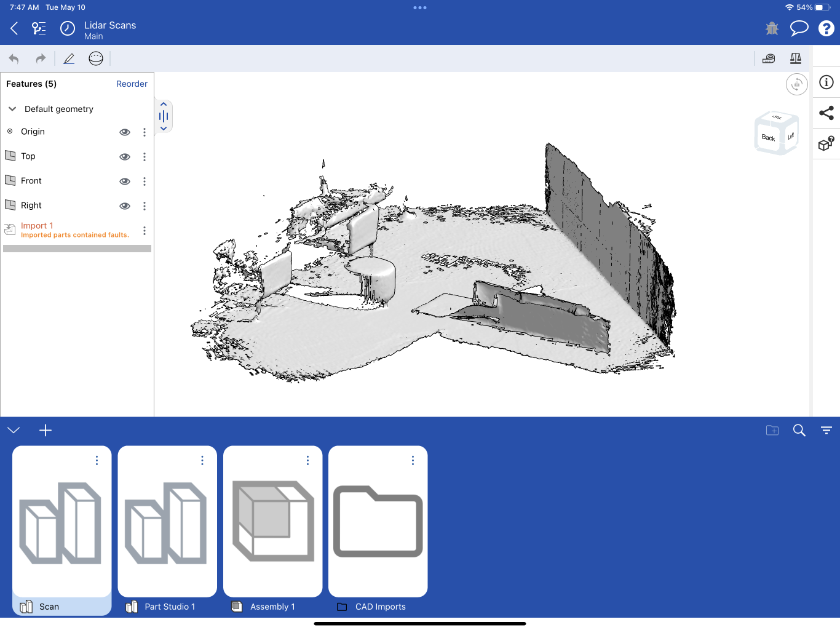This screenshot has height=630, width=840.
Task: Open the Mass properties tool
Action: pos(795,58)
